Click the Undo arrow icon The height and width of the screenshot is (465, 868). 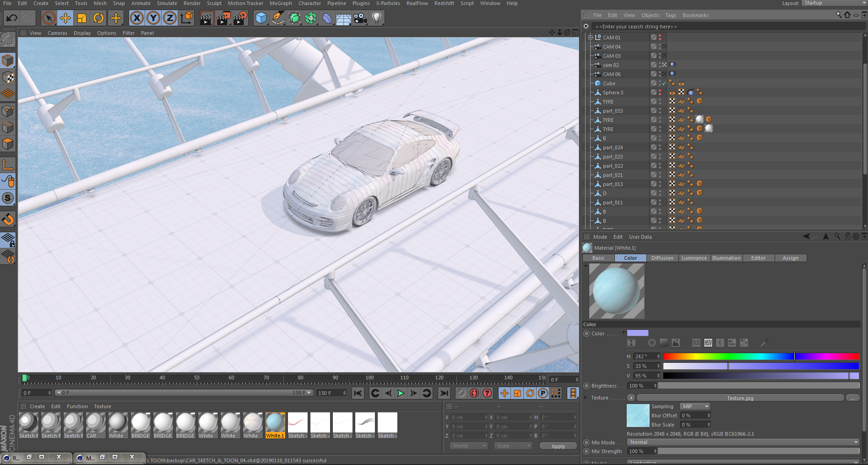click(x=12, y=18)
